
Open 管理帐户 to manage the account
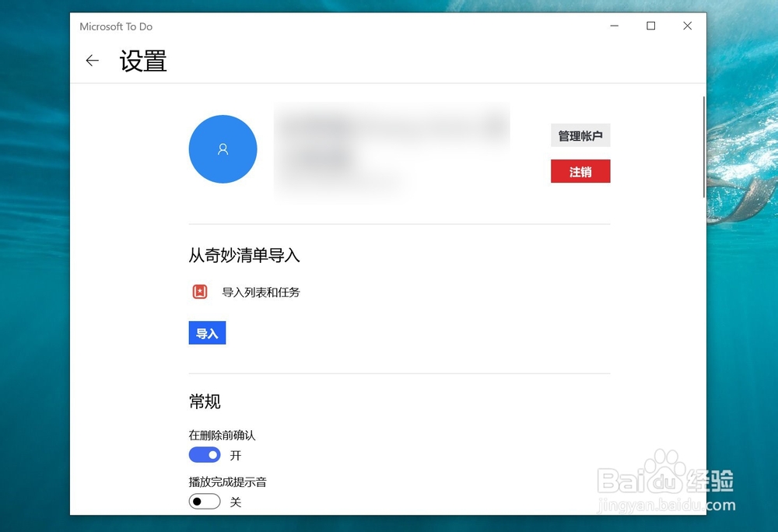(x=580, y=135)
